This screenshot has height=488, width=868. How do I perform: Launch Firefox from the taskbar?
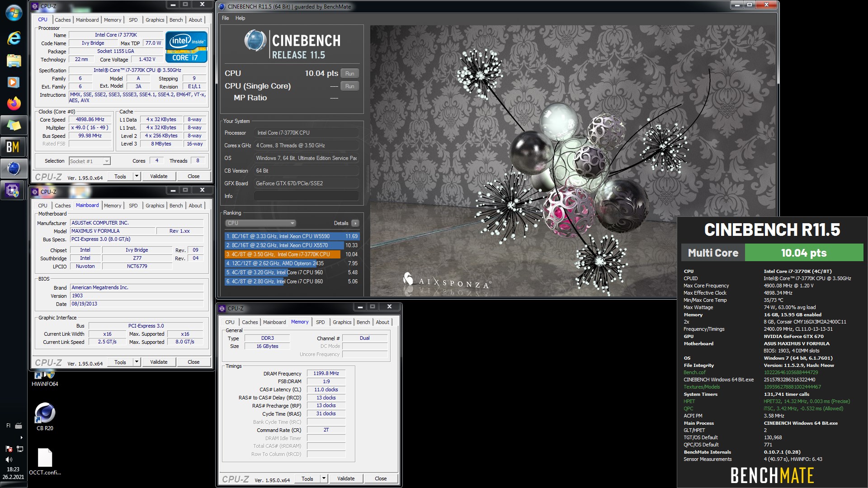tap(14, 103)
